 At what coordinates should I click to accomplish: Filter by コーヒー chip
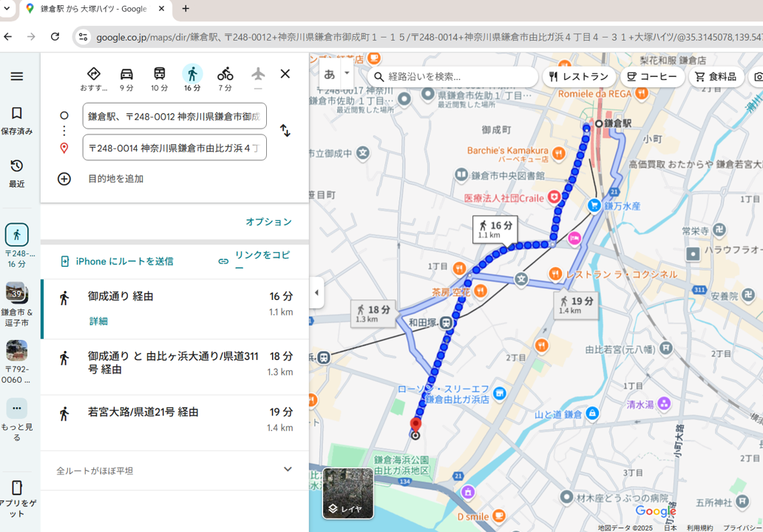click(653, 77)
